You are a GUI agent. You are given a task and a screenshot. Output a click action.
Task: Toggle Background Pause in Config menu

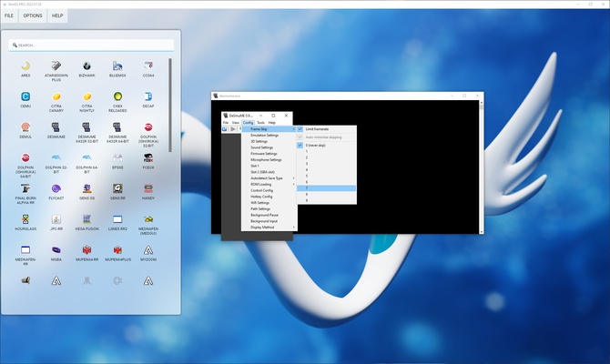point(269,215)
